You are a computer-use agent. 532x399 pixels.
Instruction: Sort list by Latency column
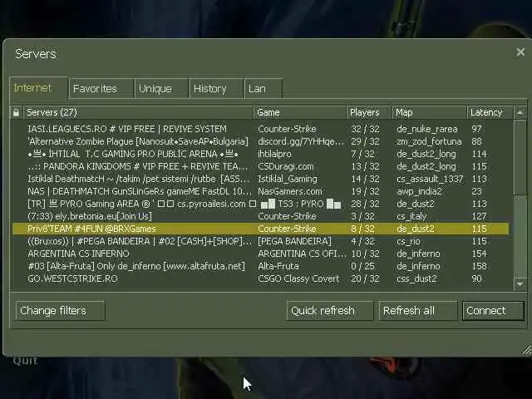(490, 112)
